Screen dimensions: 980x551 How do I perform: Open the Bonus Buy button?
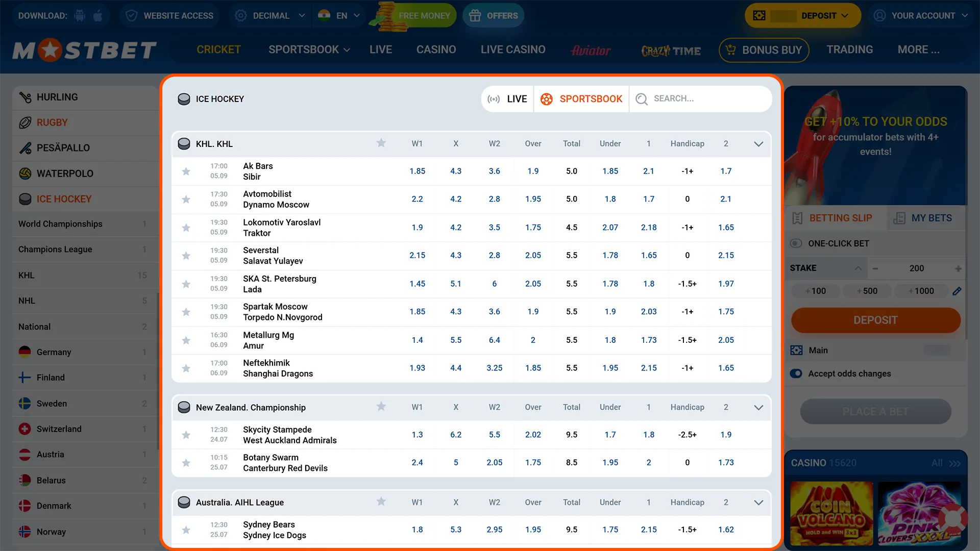[764, 50]
